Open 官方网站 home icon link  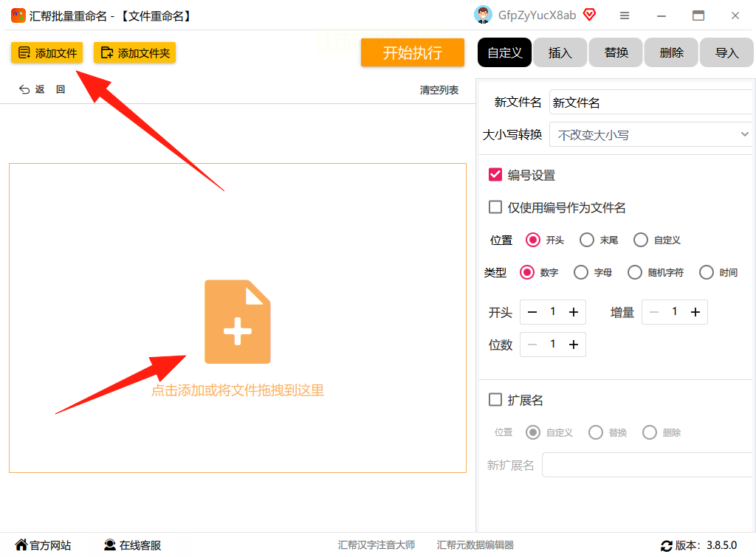click(x=21, y=544)
